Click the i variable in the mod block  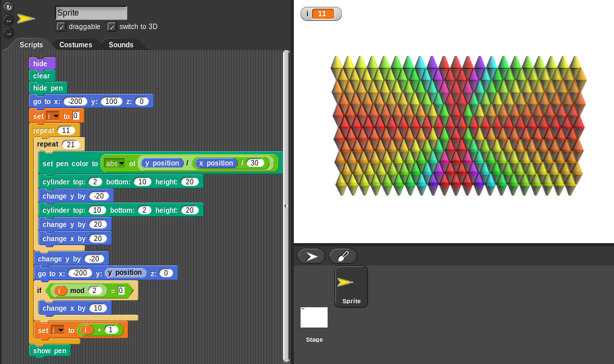pos(59,291)
